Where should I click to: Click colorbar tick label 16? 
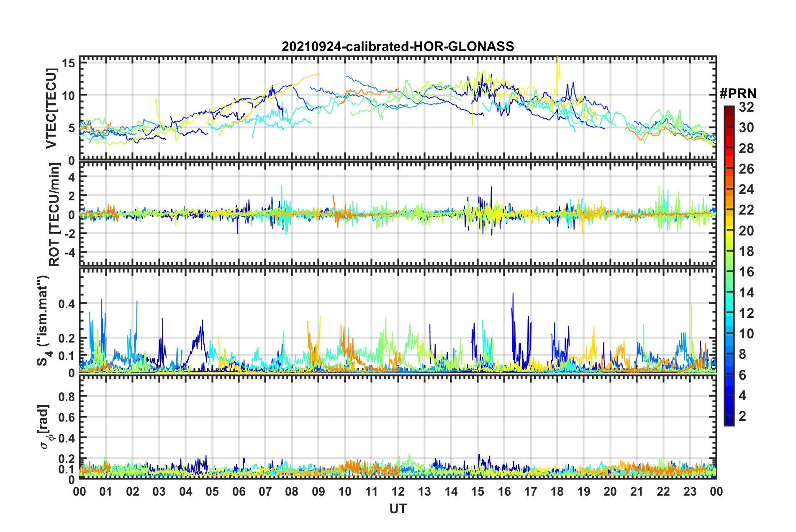click(746, 272)
